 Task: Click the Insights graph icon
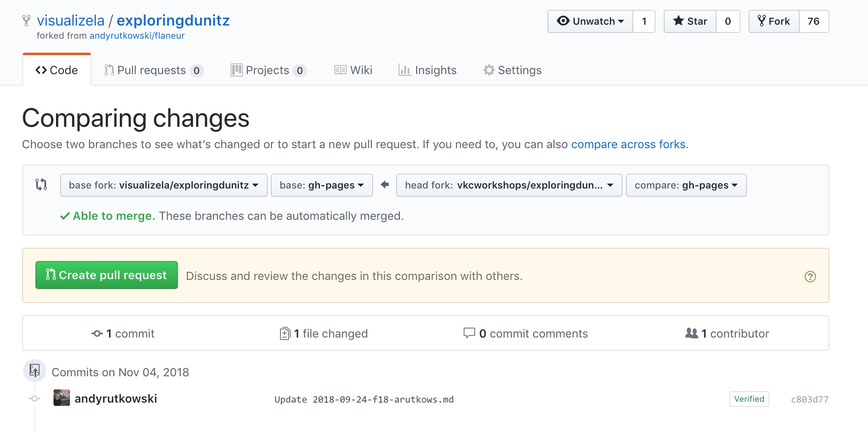(x=404, y=70)
